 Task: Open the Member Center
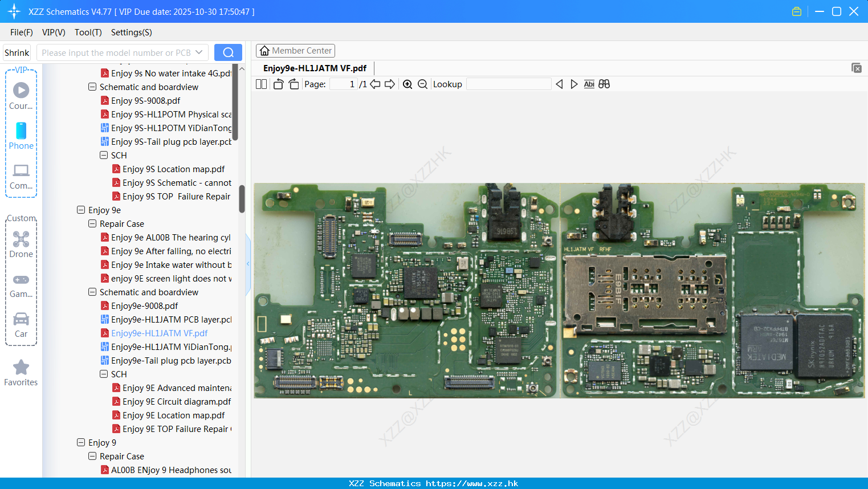click(x=295, y=51)
